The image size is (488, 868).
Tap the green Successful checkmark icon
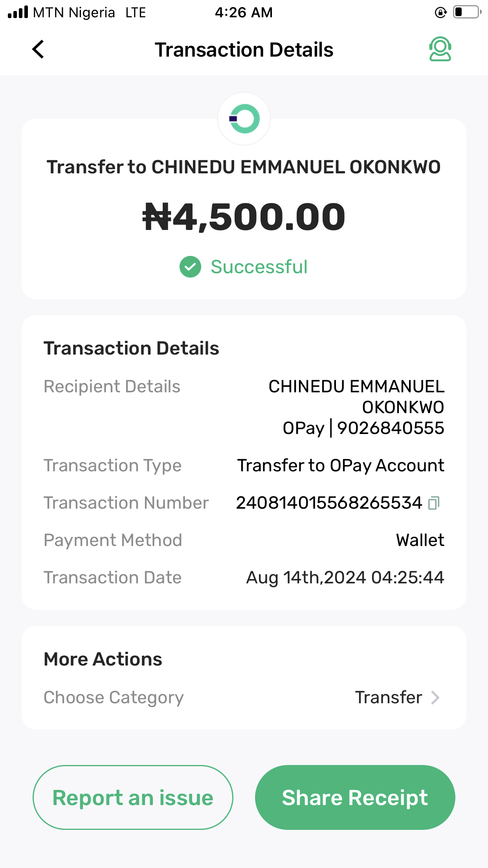[x=191, y=267]
